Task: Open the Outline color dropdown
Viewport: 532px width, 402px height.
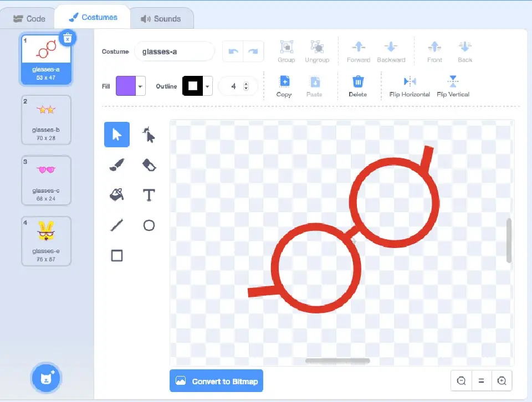Action: click(x=207, y=86)
